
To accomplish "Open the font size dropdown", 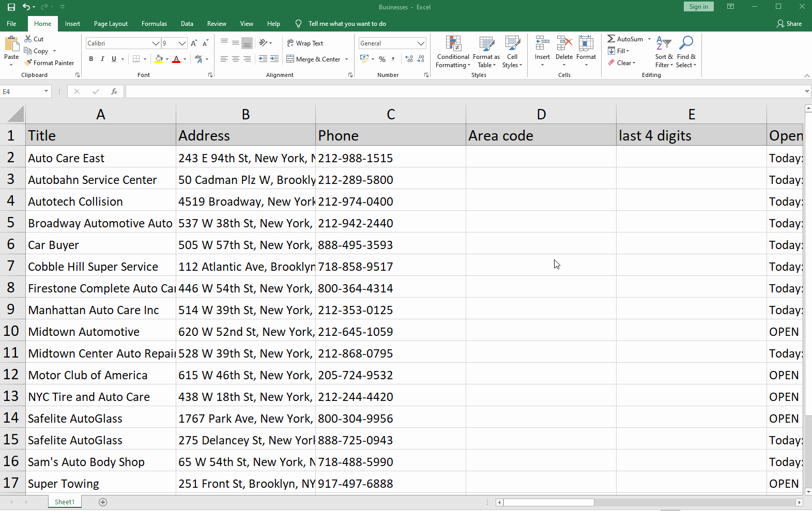I will 182,43.
